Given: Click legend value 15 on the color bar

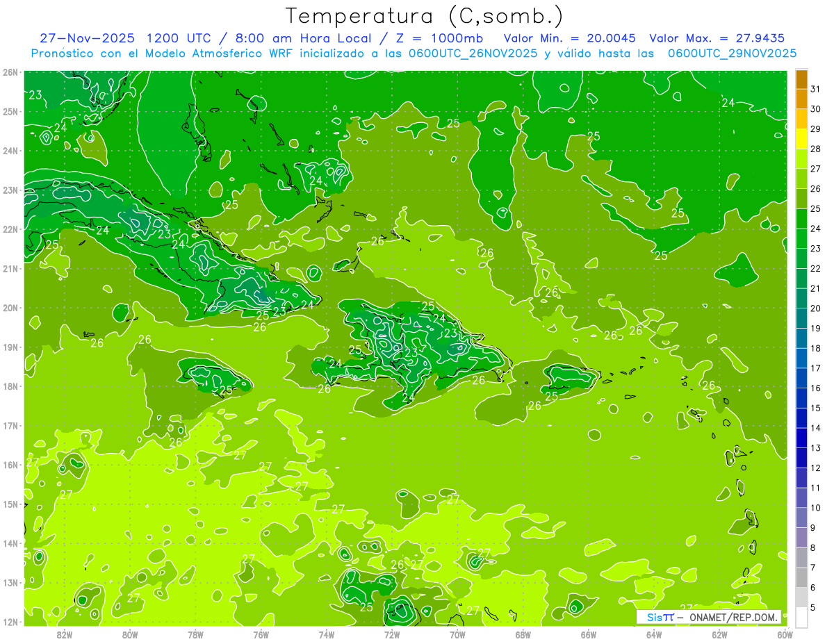Looking at the screenshot, I should point(816,408).
